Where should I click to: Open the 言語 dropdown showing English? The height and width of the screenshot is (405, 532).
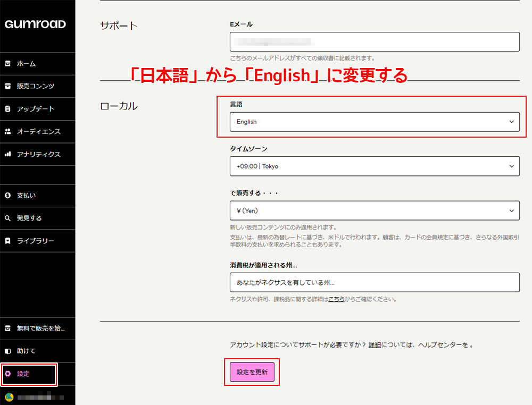[x=375, y=122]
